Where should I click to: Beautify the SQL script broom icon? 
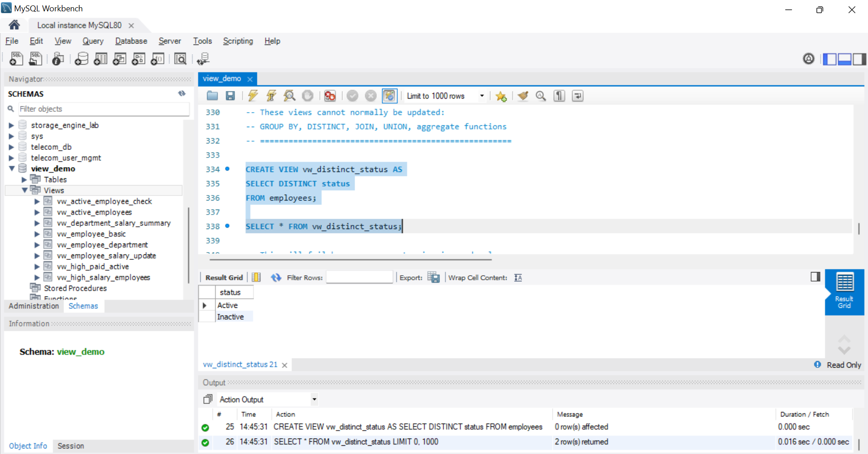[x=523, y=96]
